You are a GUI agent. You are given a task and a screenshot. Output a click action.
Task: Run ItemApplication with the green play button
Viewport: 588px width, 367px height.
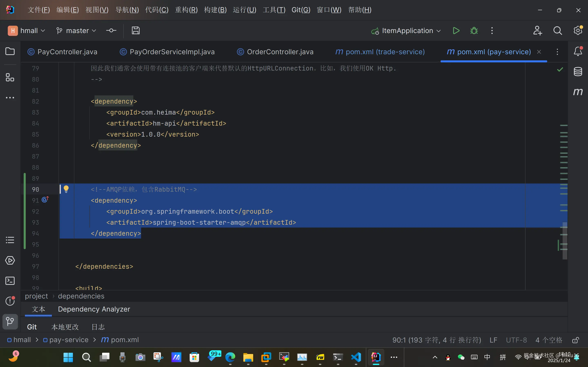click(456, 31)
